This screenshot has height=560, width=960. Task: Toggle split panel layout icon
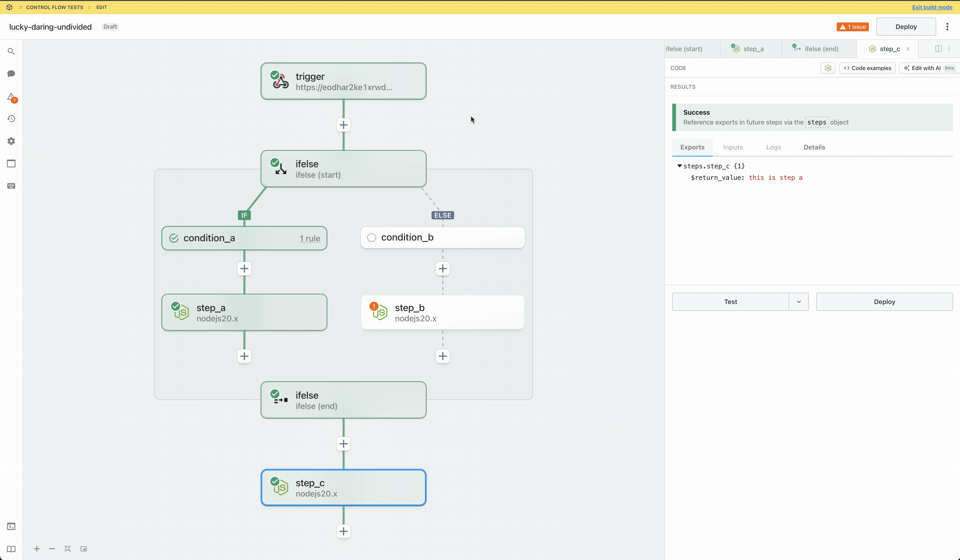[938, 49]
